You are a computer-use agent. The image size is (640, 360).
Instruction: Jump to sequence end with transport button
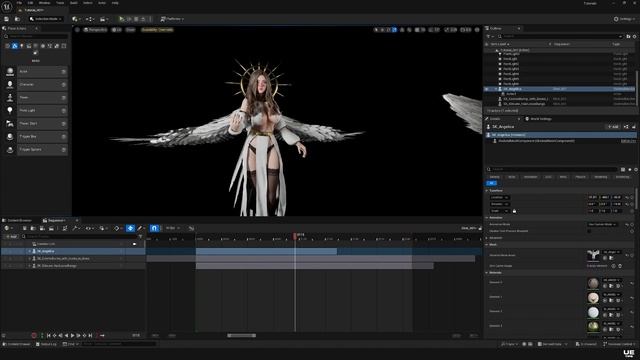(x=91, y=336)
